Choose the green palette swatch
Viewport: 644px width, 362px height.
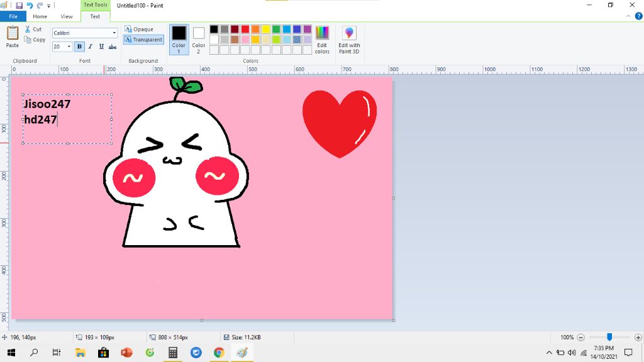coord(276,29)
